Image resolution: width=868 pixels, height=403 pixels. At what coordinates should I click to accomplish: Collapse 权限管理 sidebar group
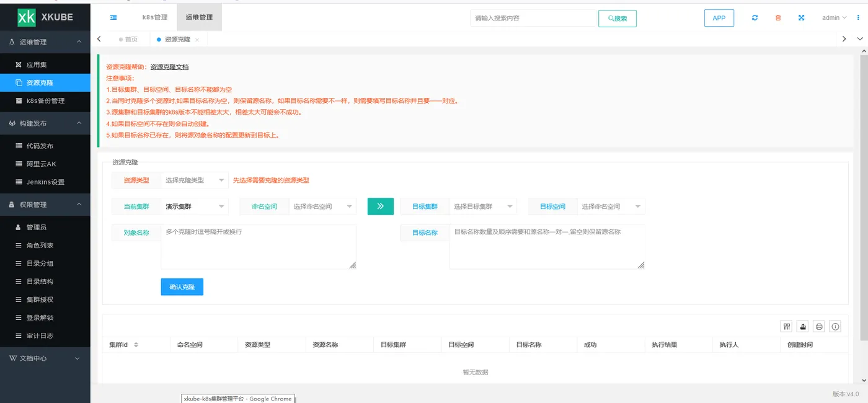tap(45, 205)
